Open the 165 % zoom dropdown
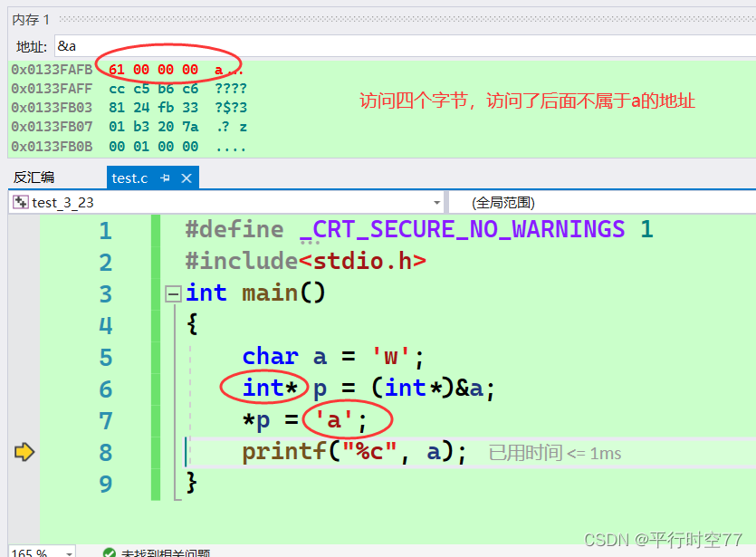The width and height of the screenshot is (756, 557). tap(69, 552)
